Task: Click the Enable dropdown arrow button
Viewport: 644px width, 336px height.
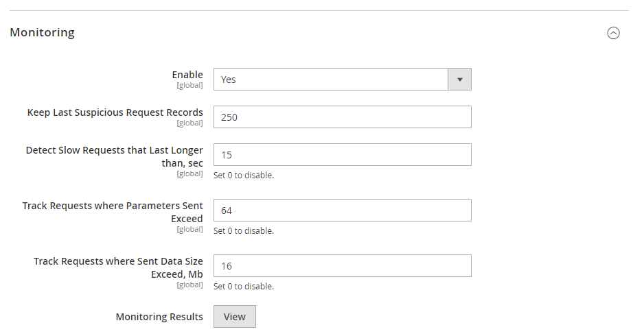Action: [x=459, y=80]
